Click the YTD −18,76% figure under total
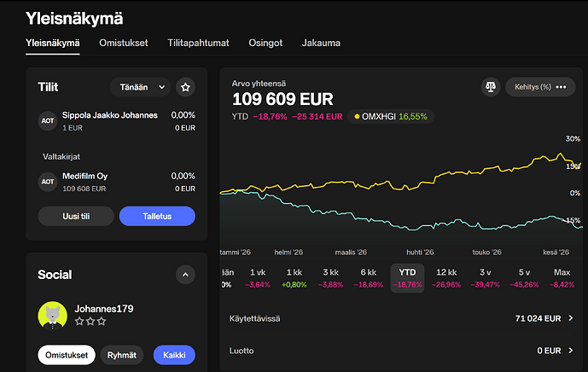 [x=270, y=117]
